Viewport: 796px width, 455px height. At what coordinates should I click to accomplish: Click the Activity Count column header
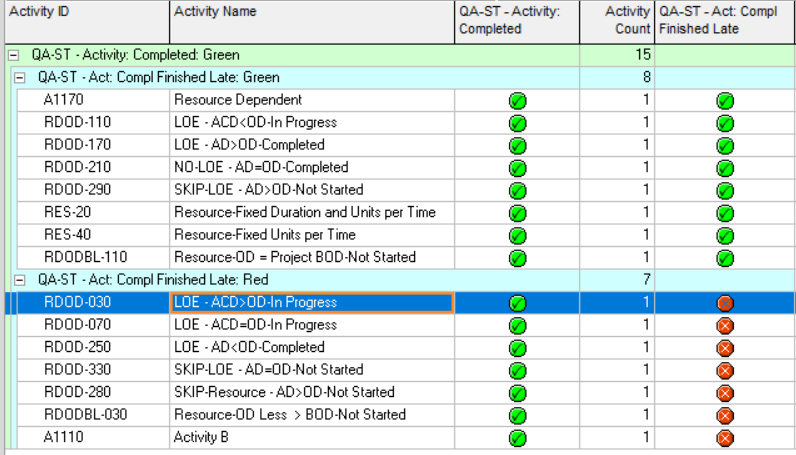point(616,21)
